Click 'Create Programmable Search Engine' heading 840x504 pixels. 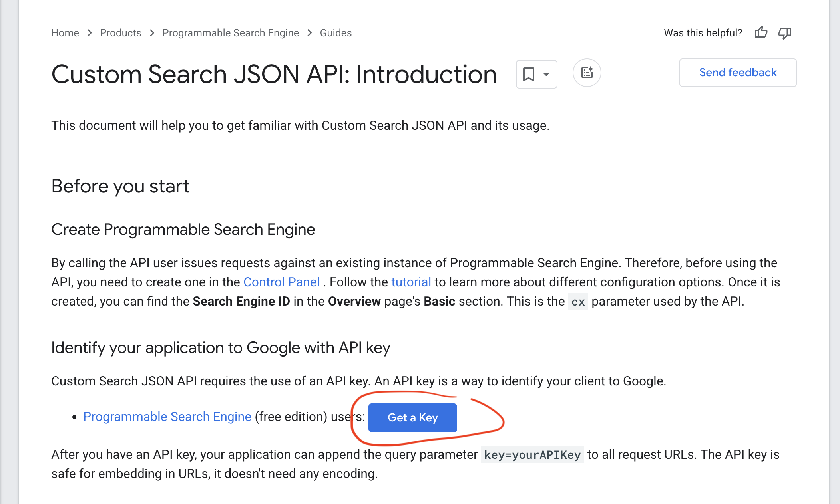click(x=183, y=230)
